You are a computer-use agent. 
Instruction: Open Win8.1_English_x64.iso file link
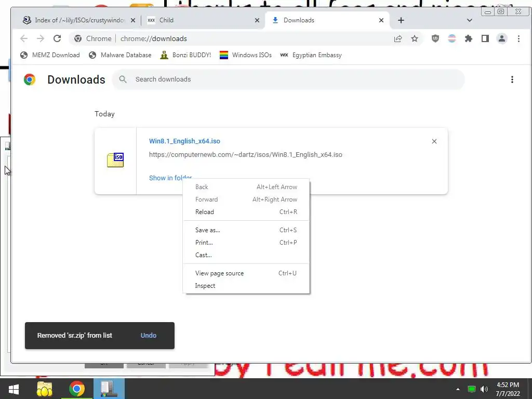[184, 141]
